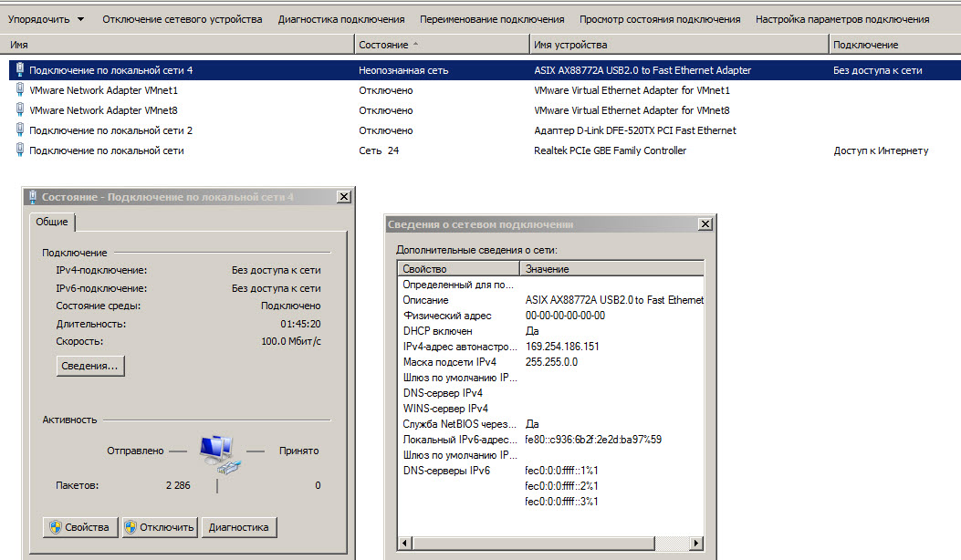Switch to the Общие tab

53,222
